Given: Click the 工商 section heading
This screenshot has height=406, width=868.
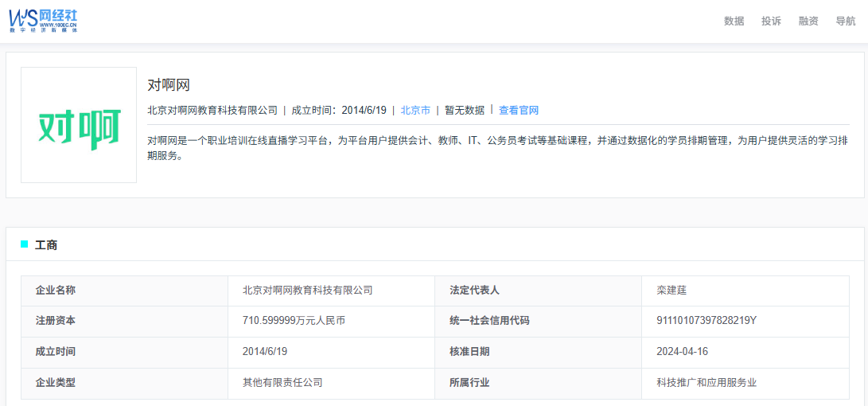Looking at the screenshot, I should pyautogui.click(x=46, y=245).
